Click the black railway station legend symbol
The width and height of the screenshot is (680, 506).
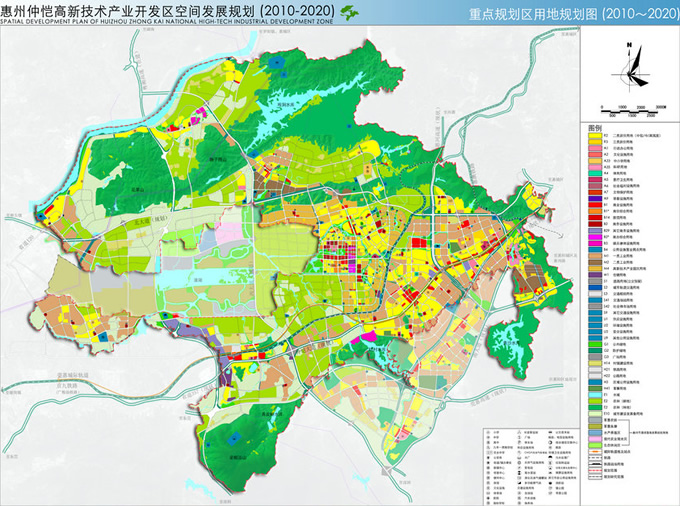pos(595,464)
